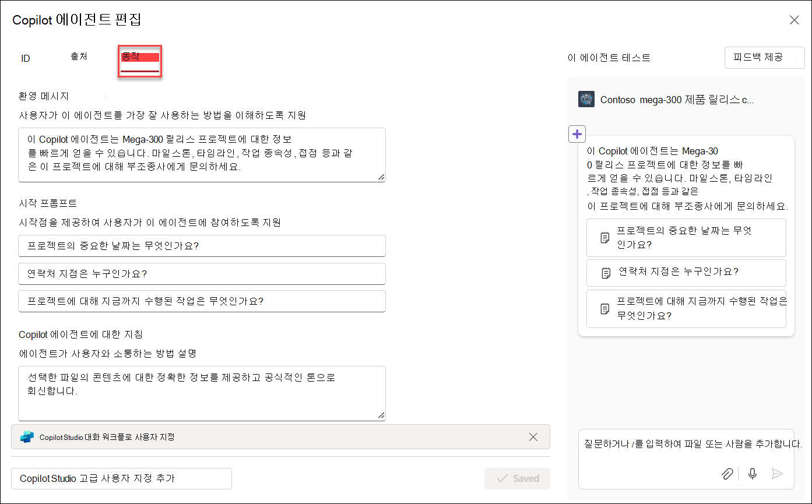Click Copilot Studio 고급 사용자 지정 추가 button
Viewport: 812px width, 504px height.
[x=121, y=478]
